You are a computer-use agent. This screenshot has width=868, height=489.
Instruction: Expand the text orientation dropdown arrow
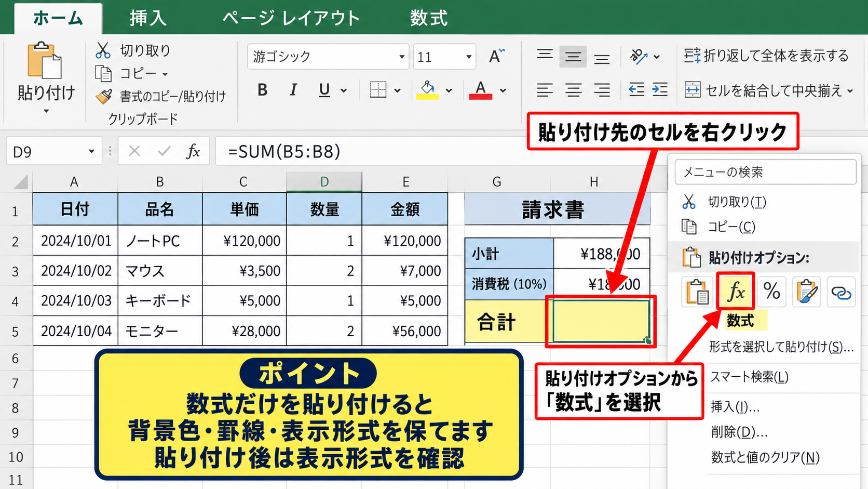[x=657, y=57]
